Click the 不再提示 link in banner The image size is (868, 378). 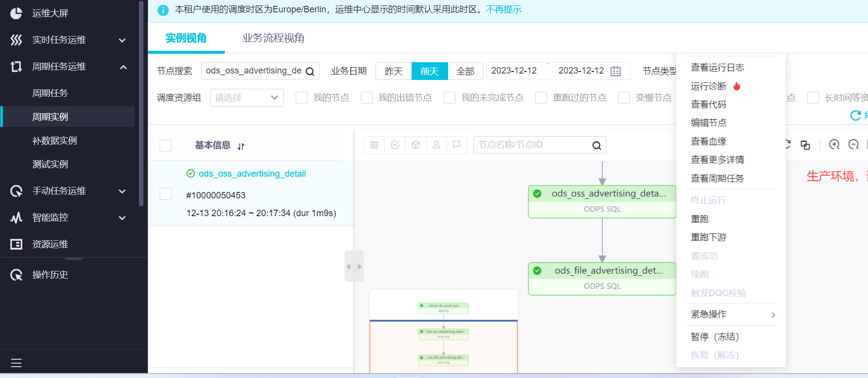click(503, 9)
